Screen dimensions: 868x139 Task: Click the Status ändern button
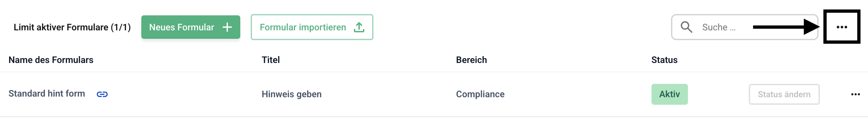[784, 95]
